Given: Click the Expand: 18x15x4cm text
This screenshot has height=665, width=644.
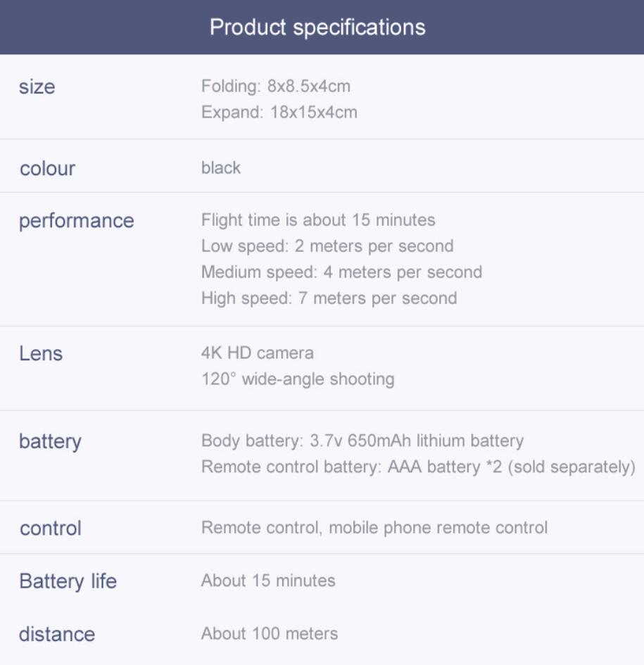Looking at the screenshot, I should click(x=279, y=113).
